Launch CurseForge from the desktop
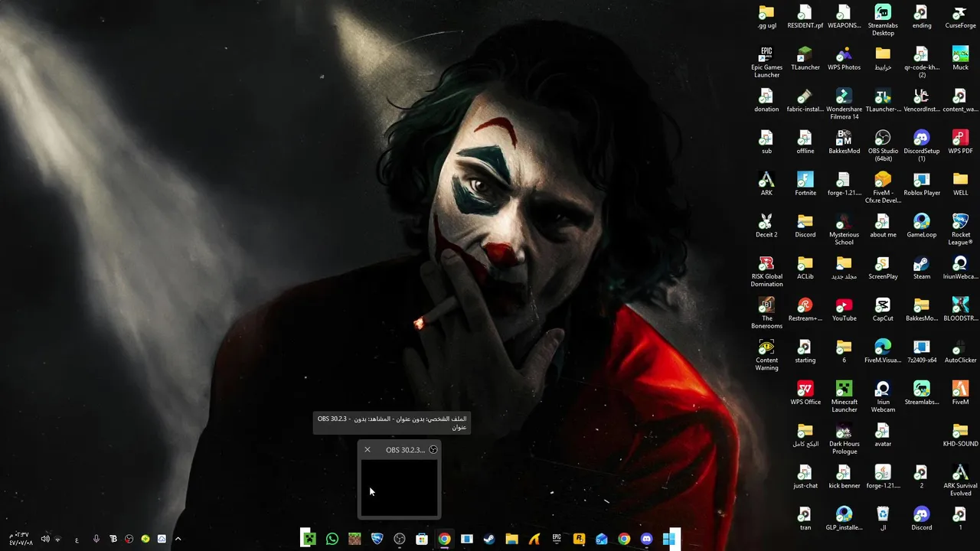The image size is (980, 551). coord(960,17)
